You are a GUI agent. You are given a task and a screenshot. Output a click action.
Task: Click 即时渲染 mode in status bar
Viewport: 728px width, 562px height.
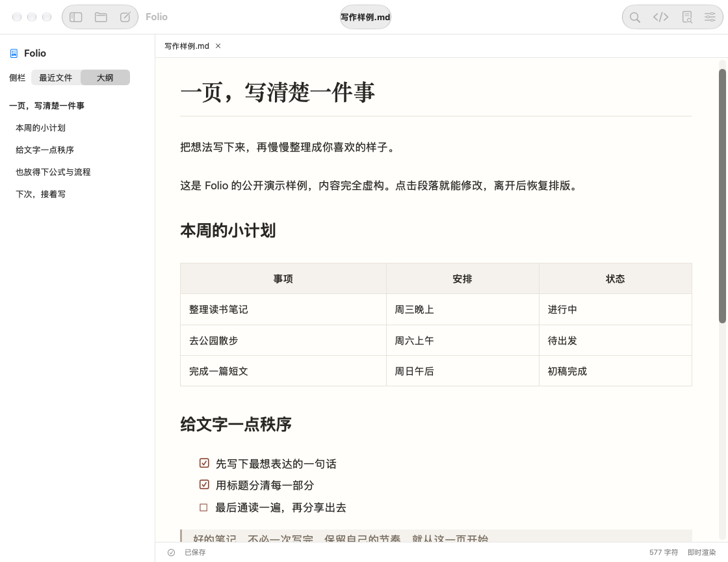(x=701, y=552)
